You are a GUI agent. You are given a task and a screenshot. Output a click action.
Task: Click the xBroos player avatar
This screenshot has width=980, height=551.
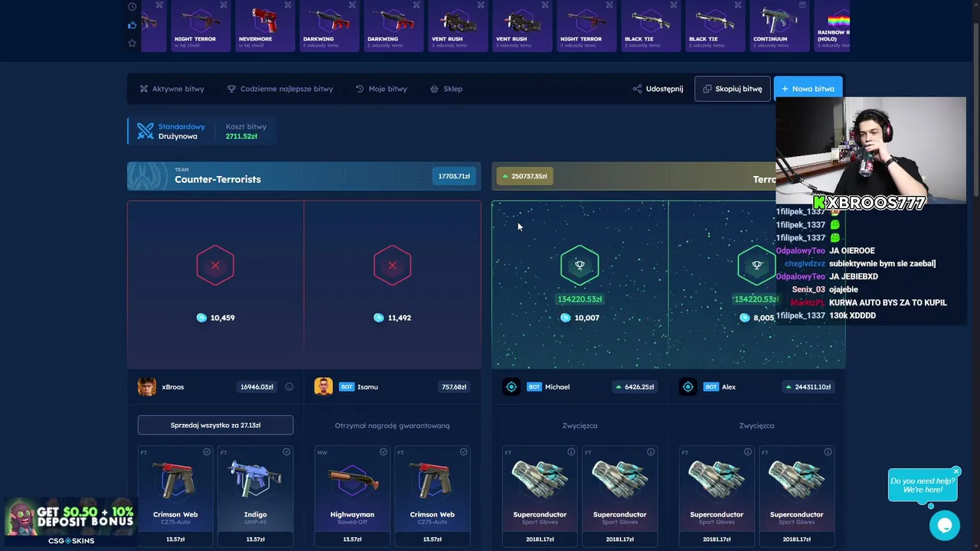coord(147,387)
